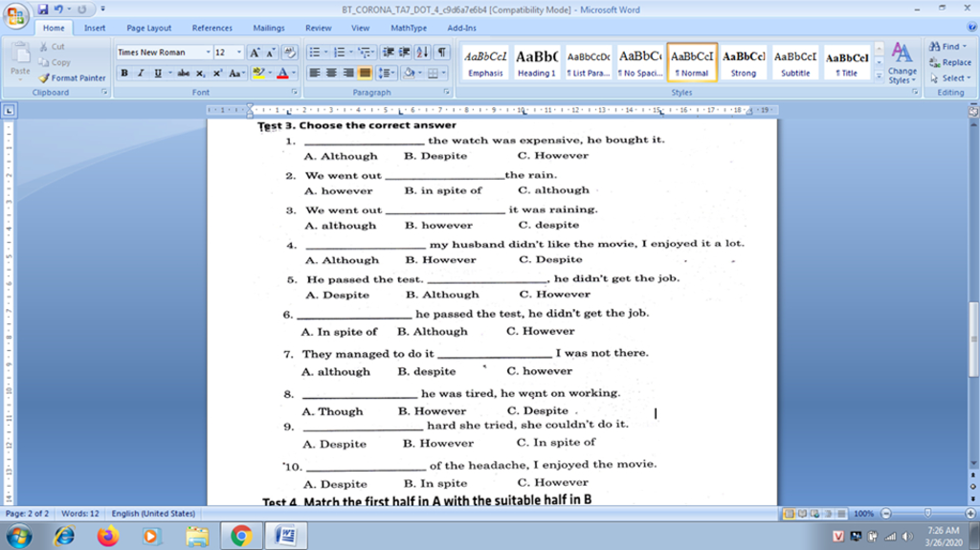
Task: Switch to References tab
Action: 212,28
